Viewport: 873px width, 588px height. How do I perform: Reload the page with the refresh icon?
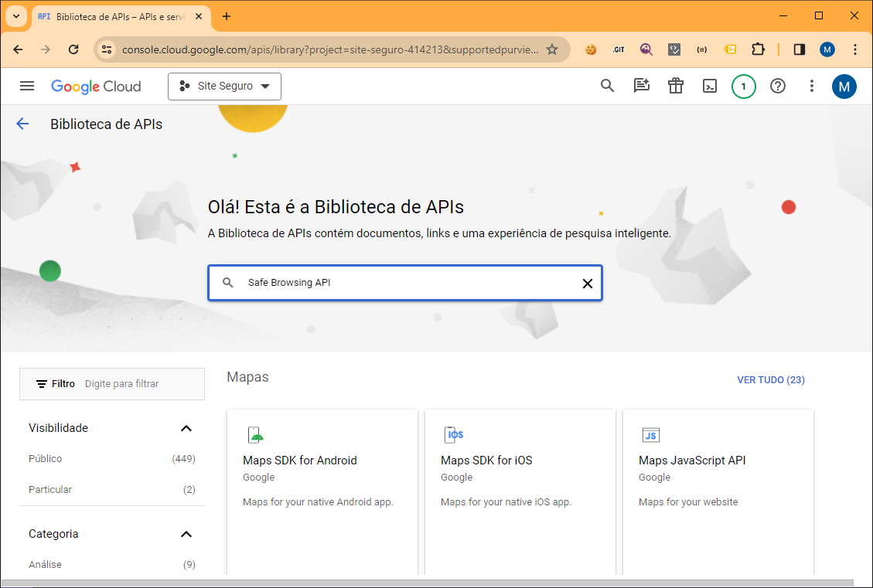(73, 49)
